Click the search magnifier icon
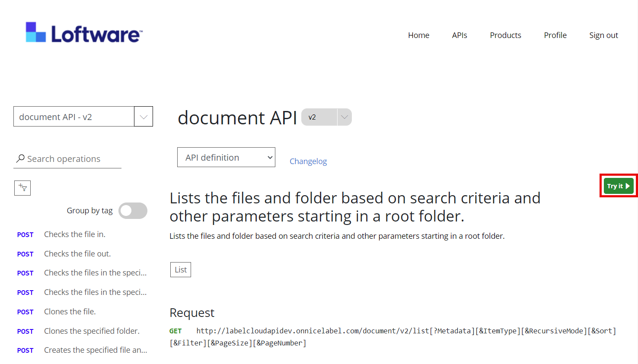 (x=20, y=158)
